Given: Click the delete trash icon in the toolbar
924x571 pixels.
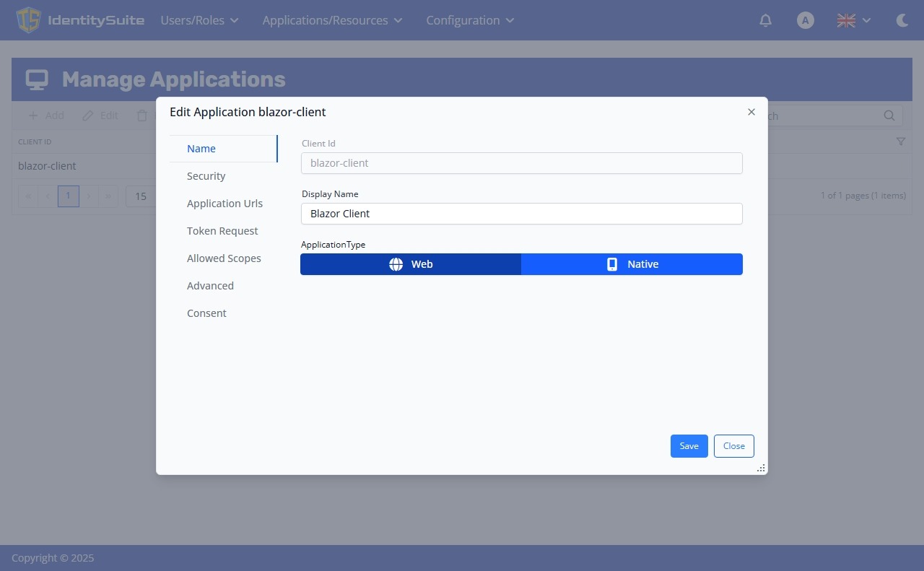Looking at the screenshot, I should tap(141, 115).
